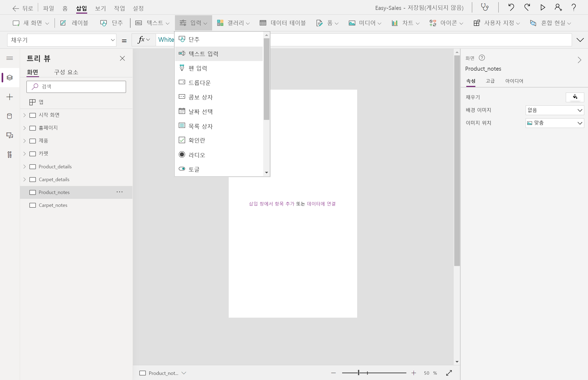588x380 pixels.
Task: Select 텍스트 입력 from input menu
Action: 203,54
